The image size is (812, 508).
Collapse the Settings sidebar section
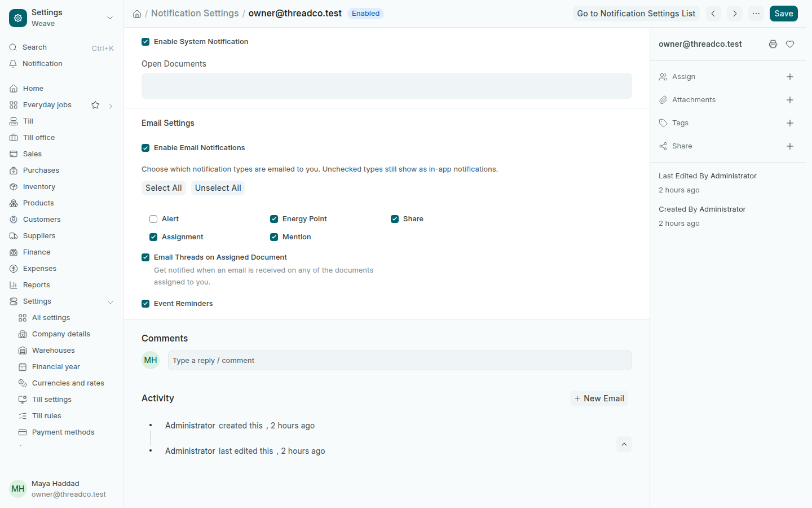[111, 302]
